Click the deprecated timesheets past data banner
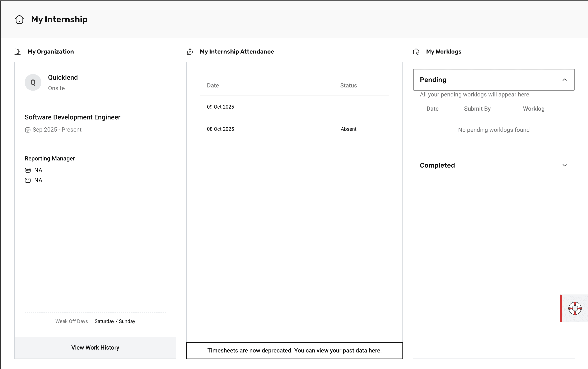This screenshot has width=588, height=369. 294,350
